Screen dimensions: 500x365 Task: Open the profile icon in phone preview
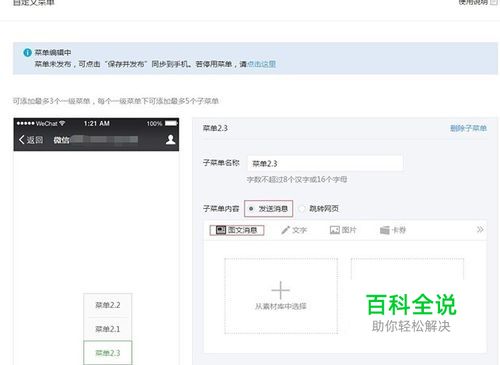[170, 139]
